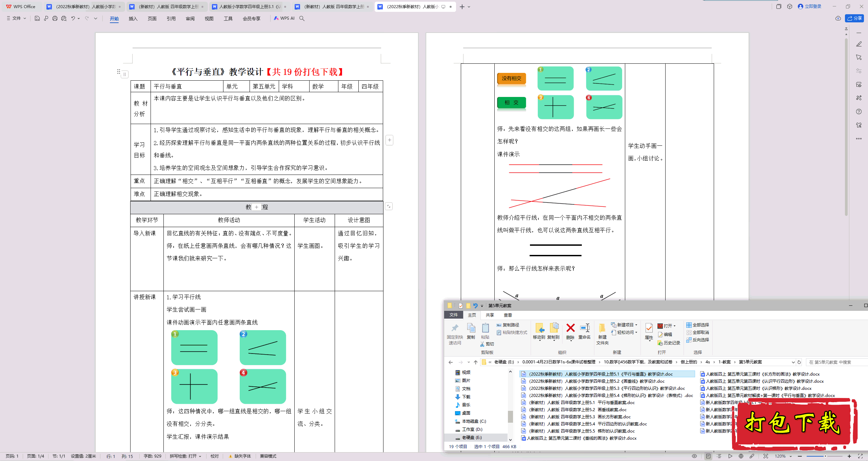Select file 5.2《画垂线》教学设计.doc
This screenshot has height=461, width=868.
tap(593, 381)
